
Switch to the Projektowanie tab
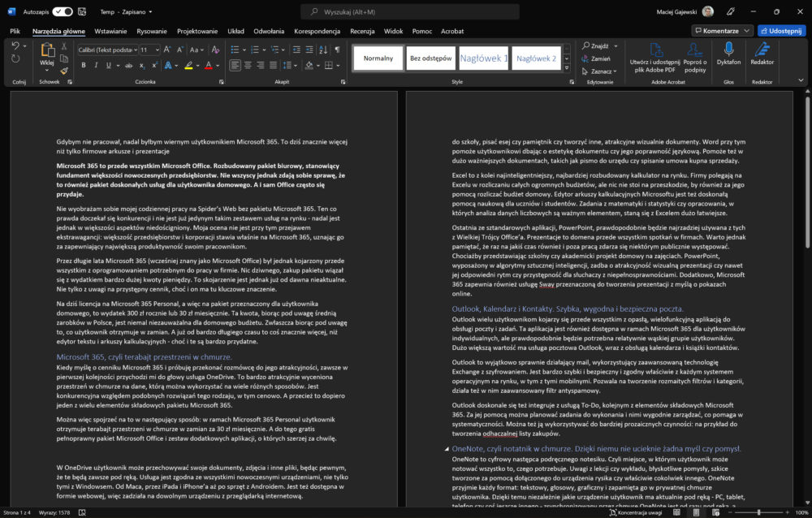[197, 31]
